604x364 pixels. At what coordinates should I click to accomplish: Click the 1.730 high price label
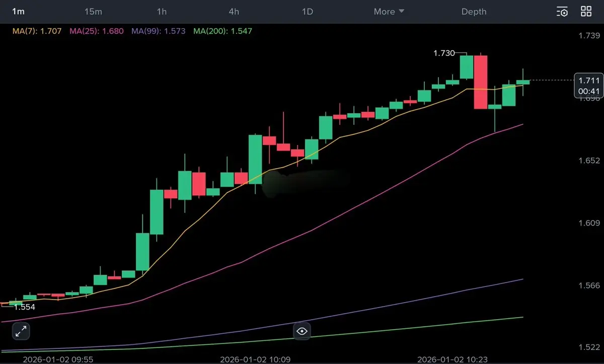point(444,53)
